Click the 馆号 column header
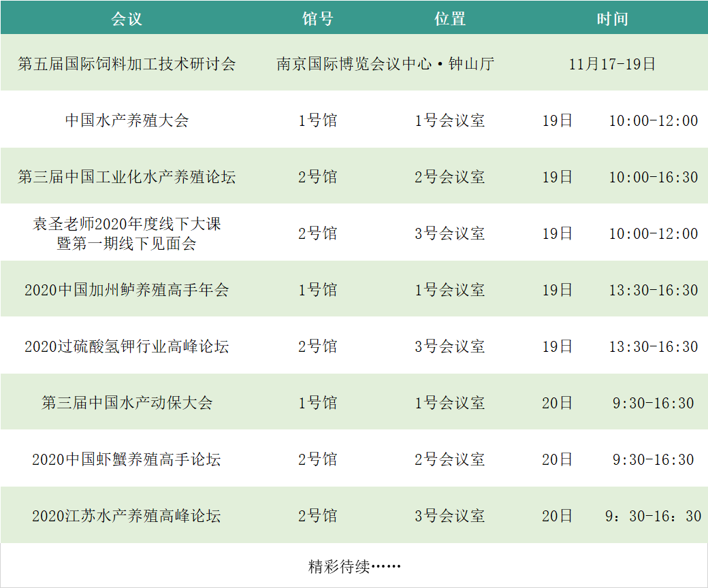The height and width of the screenshot is (588, 708). point(317,19)
